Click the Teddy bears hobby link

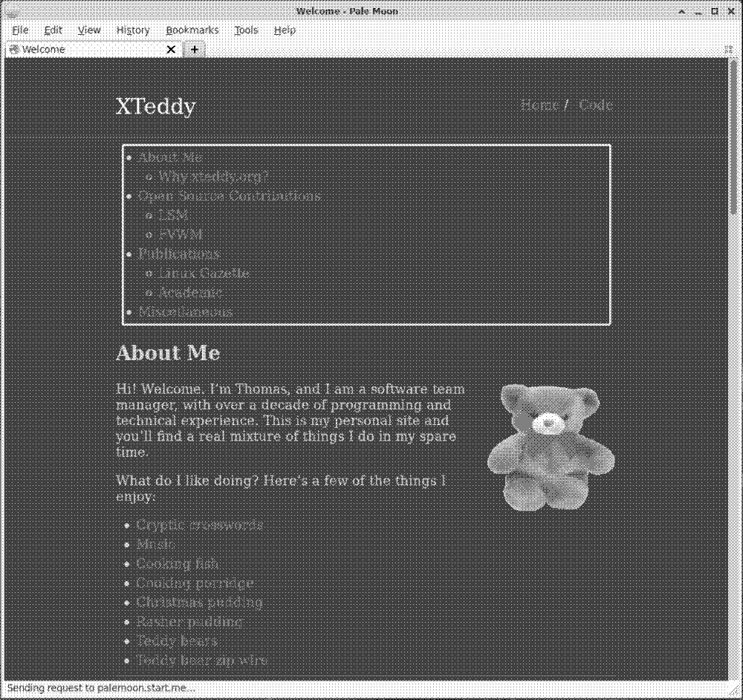tap(177, 641)
